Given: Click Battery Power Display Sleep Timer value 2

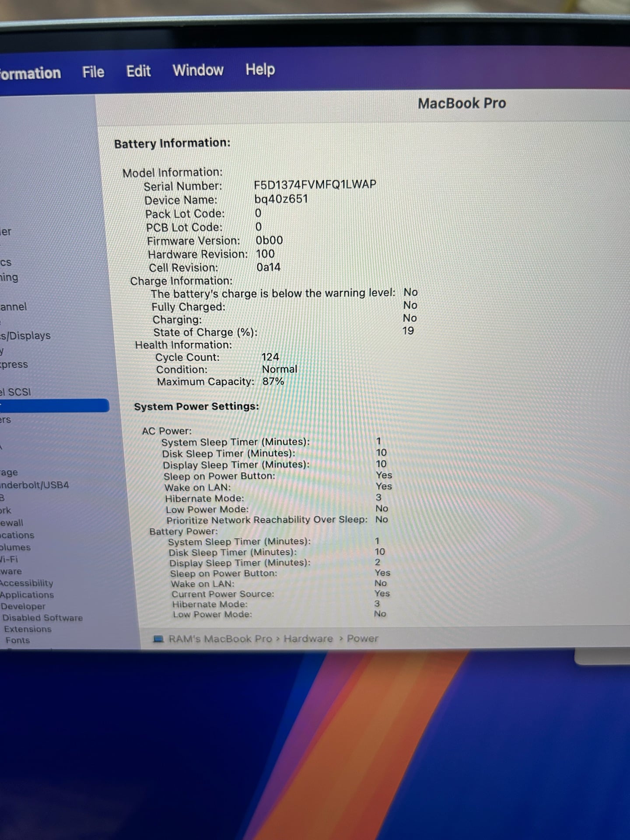Looking at the screenshot, I should [x=377, y=562].
